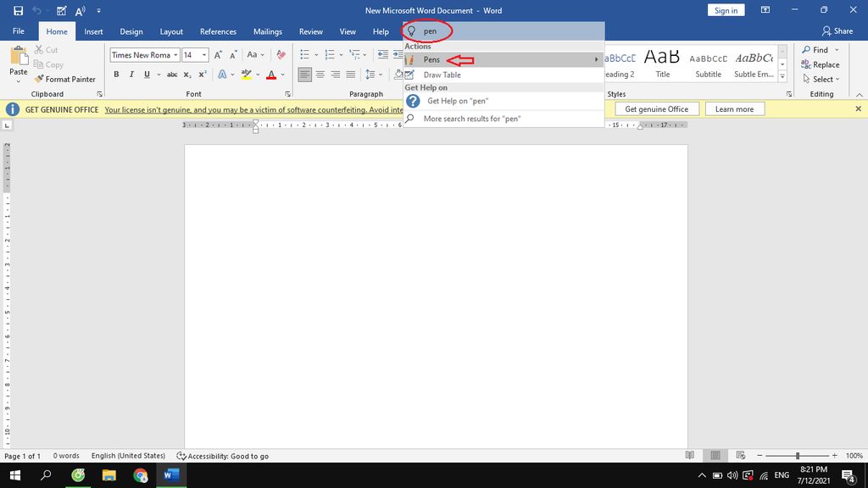Expand underline style dropdown arrow

(159, 75)
